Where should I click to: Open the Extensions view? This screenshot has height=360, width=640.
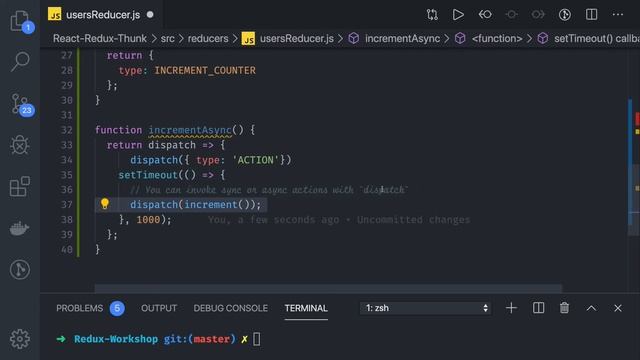20,187
